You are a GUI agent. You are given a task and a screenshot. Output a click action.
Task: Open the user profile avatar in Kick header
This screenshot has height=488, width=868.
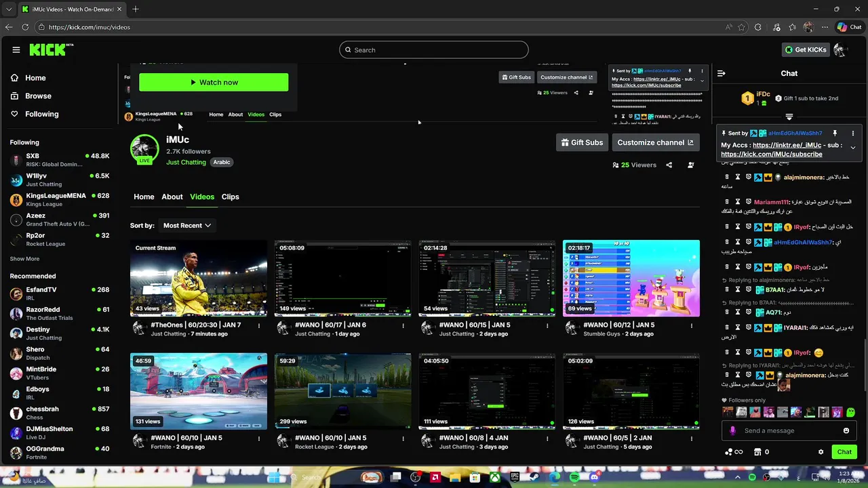[840, 49]
